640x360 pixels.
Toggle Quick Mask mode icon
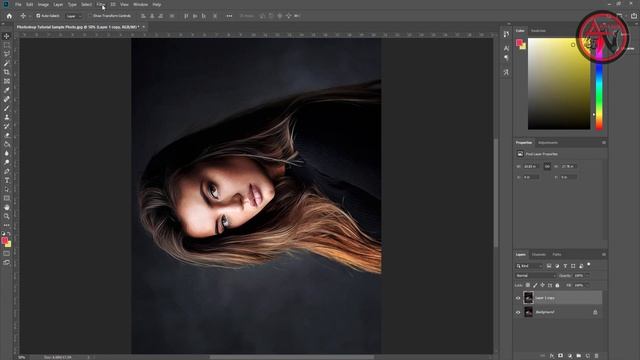coord(7,253)
